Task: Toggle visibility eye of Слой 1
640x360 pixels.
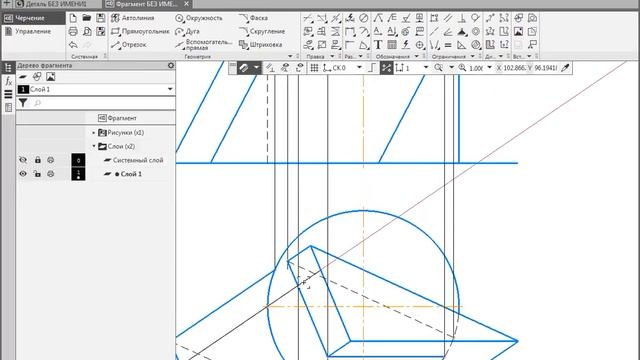Action: click(23, 174)
